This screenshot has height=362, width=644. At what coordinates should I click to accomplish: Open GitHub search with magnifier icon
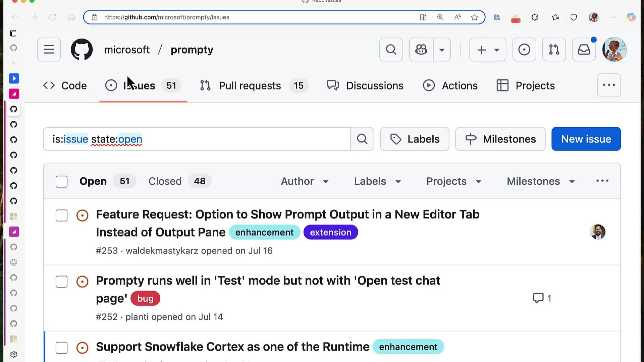point(391,50)
